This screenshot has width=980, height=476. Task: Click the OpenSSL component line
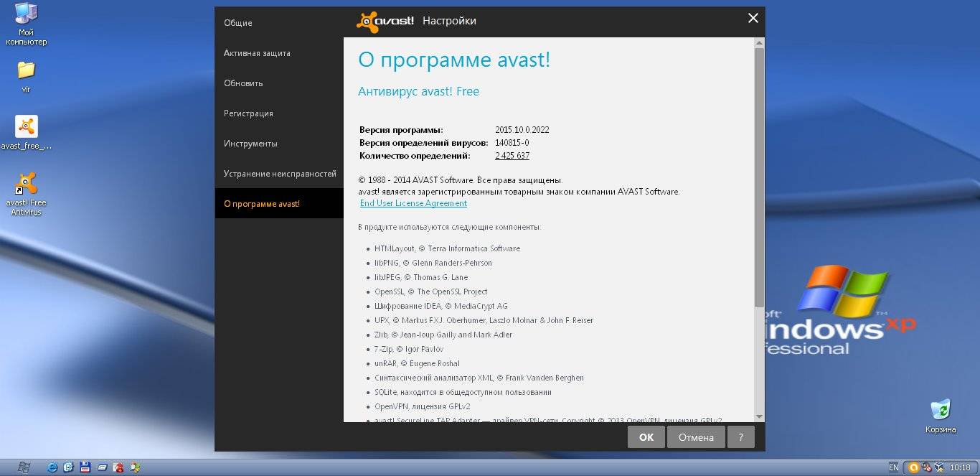point(430,291)
